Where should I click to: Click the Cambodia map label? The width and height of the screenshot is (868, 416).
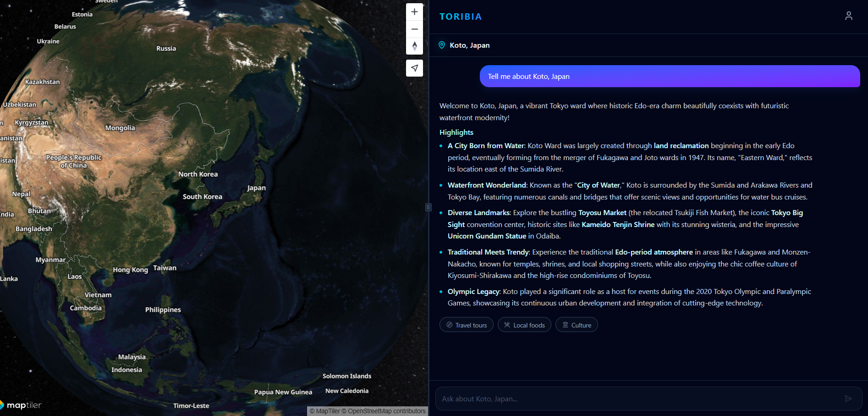click(x=86, y=308)
